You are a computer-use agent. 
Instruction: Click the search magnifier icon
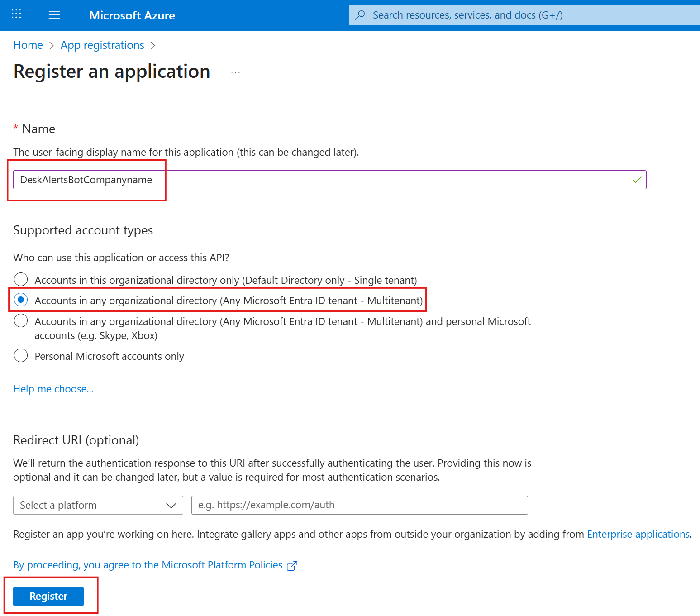coord(360,15)
